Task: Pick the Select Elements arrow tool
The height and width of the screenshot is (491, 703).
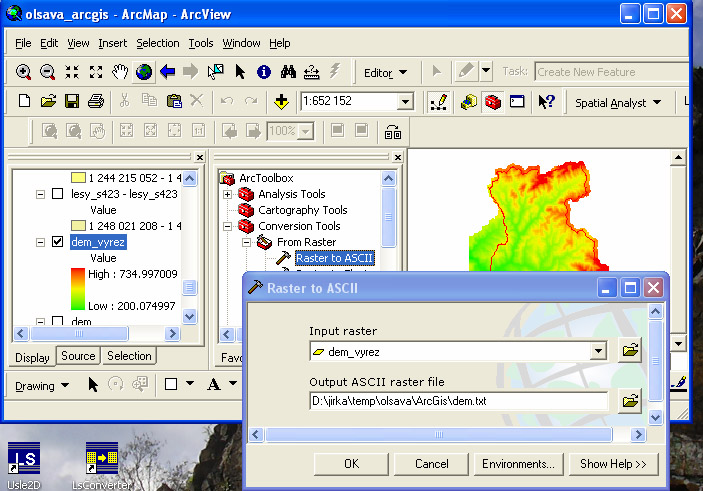Action: click(x=240, y=72)
